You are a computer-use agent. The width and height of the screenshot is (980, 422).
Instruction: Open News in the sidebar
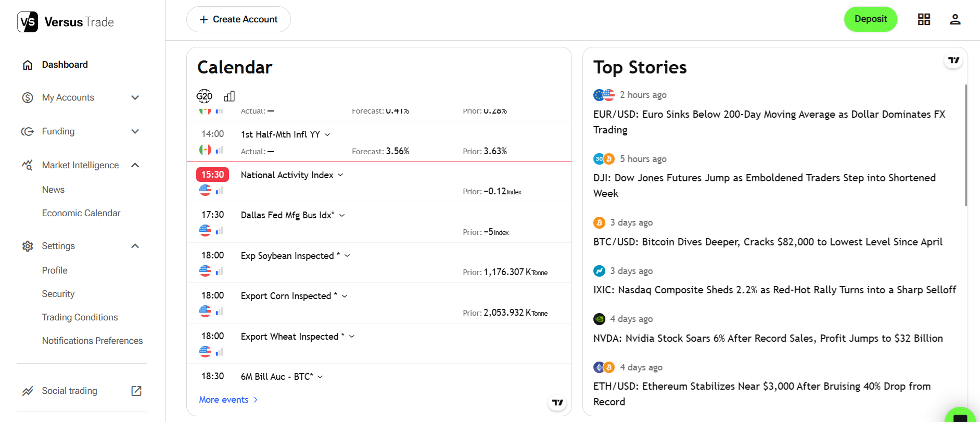coord(53,190)
